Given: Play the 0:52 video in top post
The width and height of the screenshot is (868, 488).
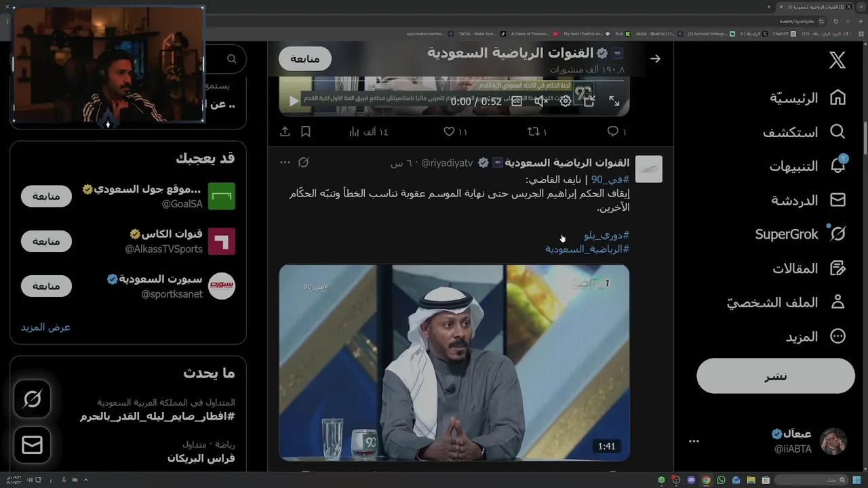Looking at the screenshot, I should (294, 101).
